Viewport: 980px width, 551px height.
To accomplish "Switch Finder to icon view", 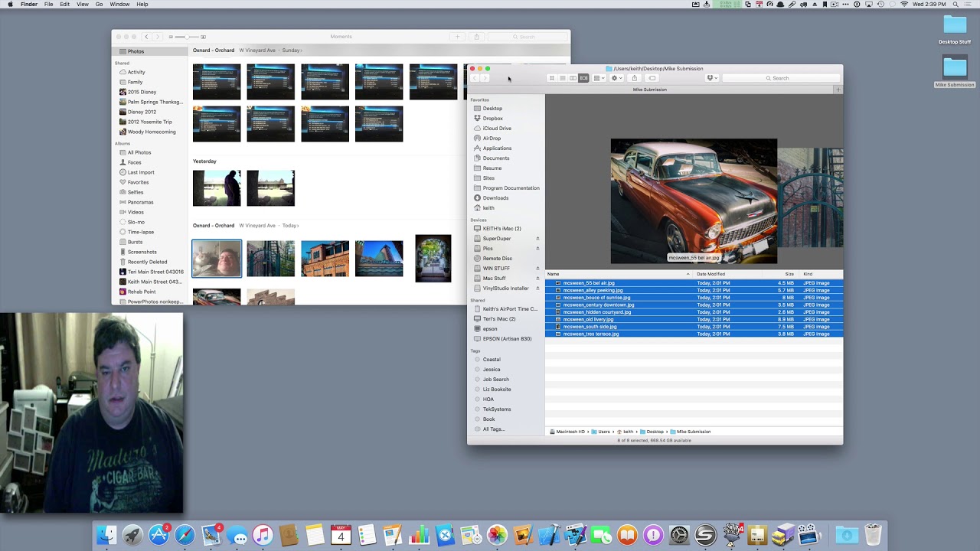I will [x=552, y=78].
